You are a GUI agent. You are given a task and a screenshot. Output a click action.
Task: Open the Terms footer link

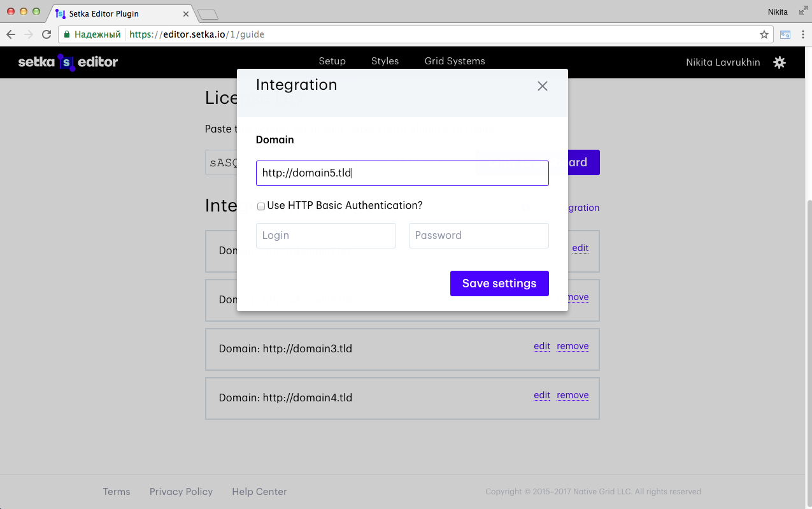(x=117, y=492)
